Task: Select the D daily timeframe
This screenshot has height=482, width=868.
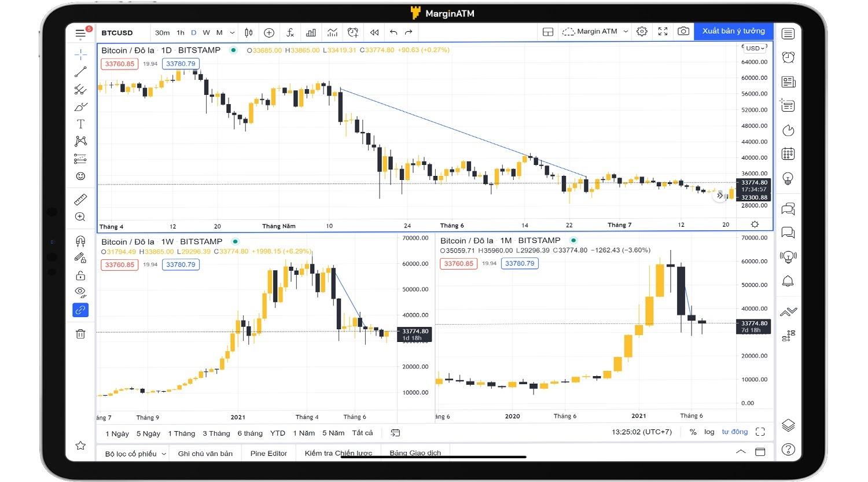Action: [x=193, y=33]
